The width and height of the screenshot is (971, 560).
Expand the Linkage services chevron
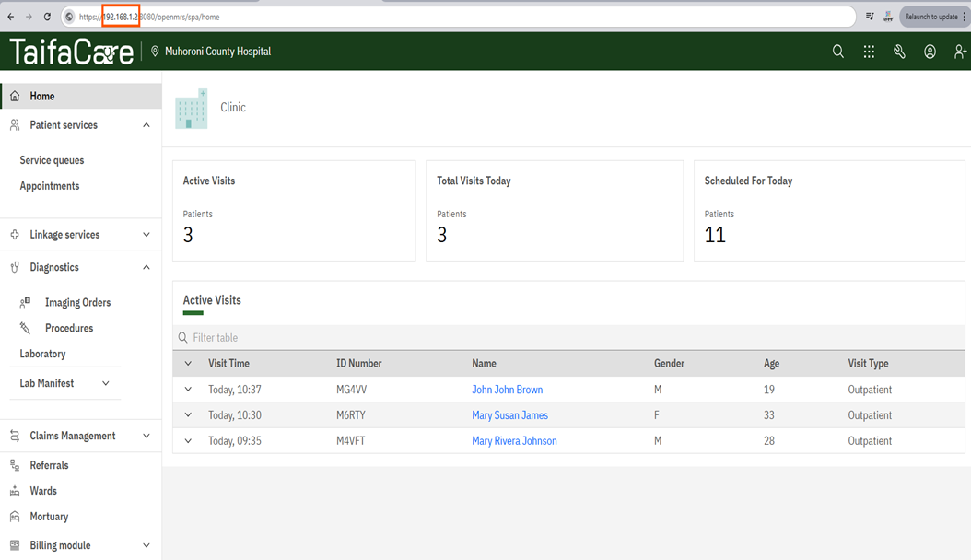point(146,235)
